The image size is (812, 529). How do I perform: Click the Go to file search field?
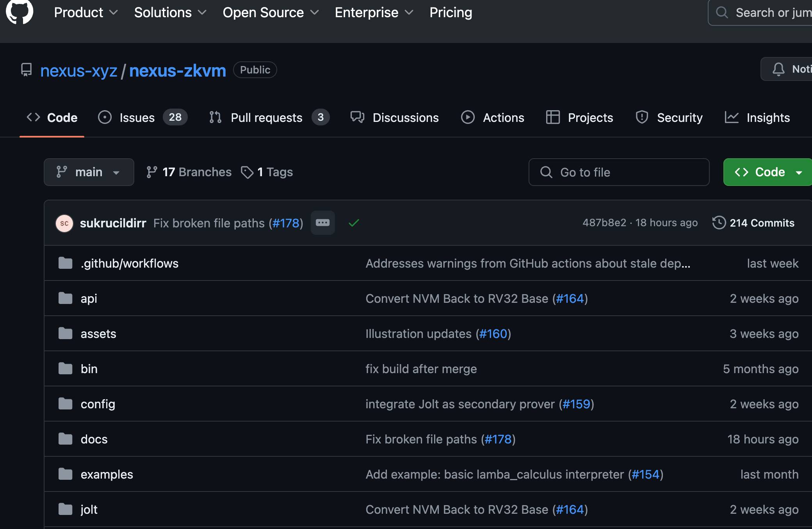(619, 172)
